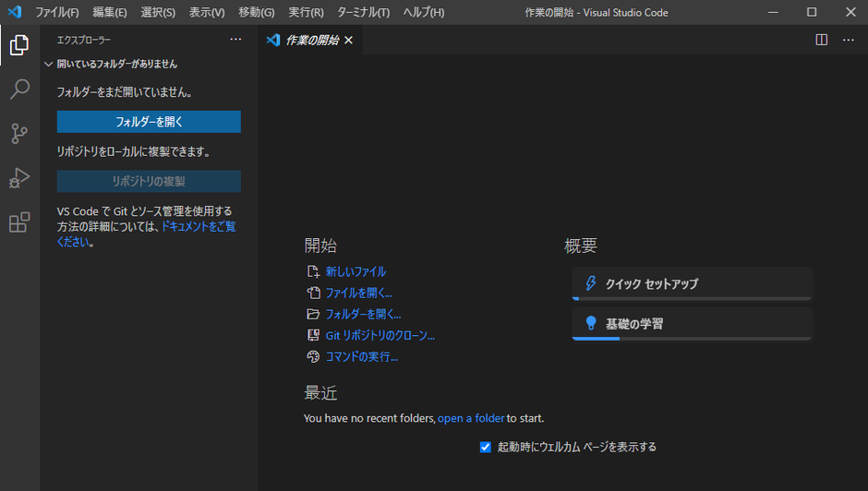Click the 概要 heading

pyautogui.click(x=581, y=245)
